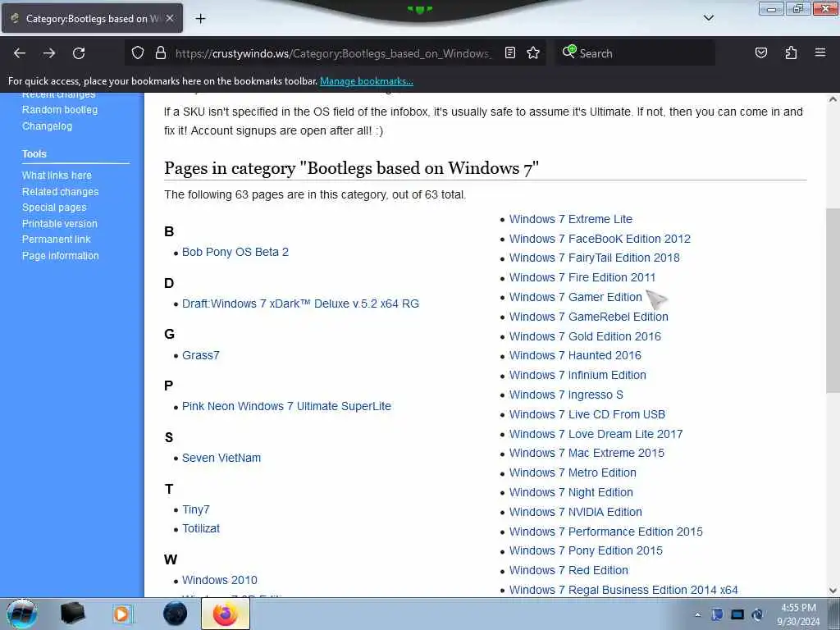Open the taskbar clock and date
840x630 pixels.
tap(798, 614)
